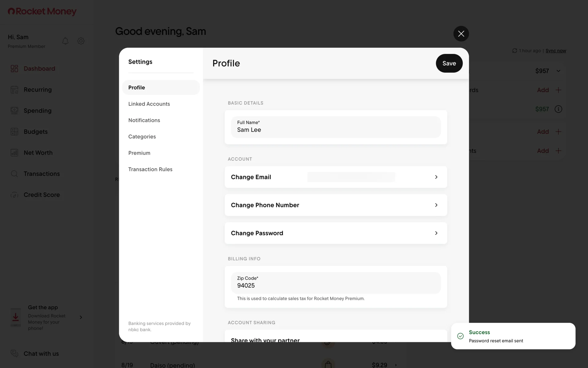
Task: Click the notification bell icon
Action: click(x=65, y=41)
